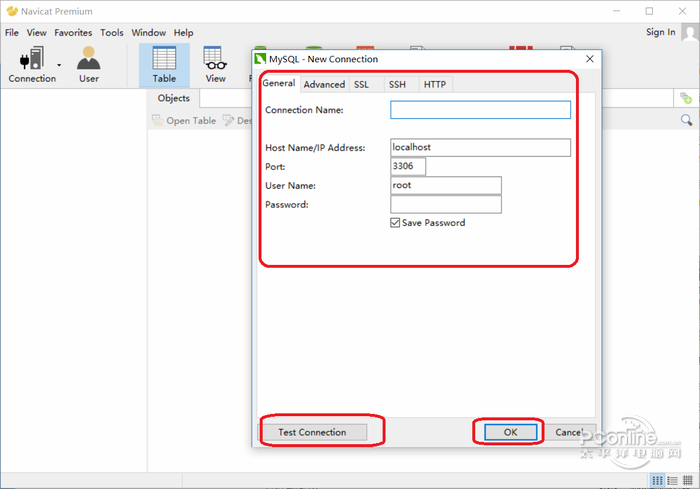
Task: Open the Connection toolbar button
Action: (32, 65)
